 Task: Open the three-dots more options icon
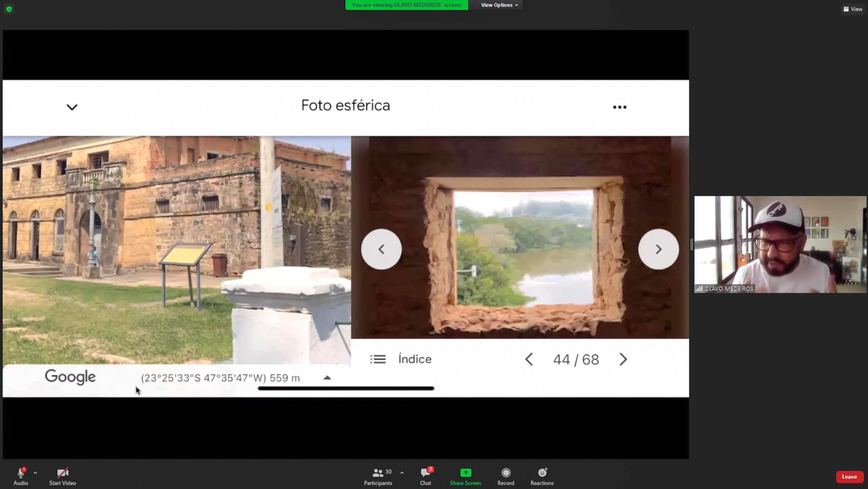(x=619, y=107)
